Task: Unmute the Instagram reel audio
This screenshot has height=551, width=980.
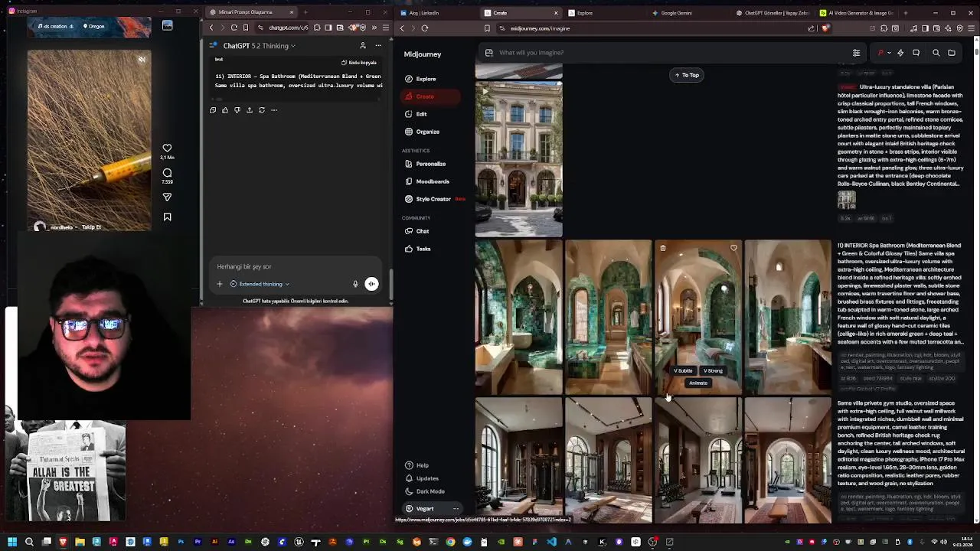Action: click(142, 59)
